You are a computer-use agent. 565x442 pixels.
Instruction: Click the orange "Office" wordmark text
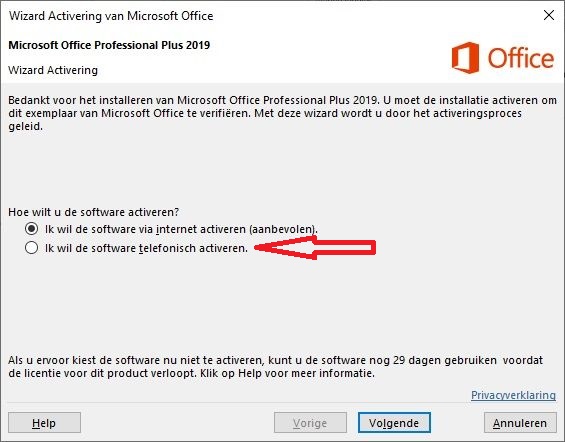pyautogui.click(x=521, y=58)
